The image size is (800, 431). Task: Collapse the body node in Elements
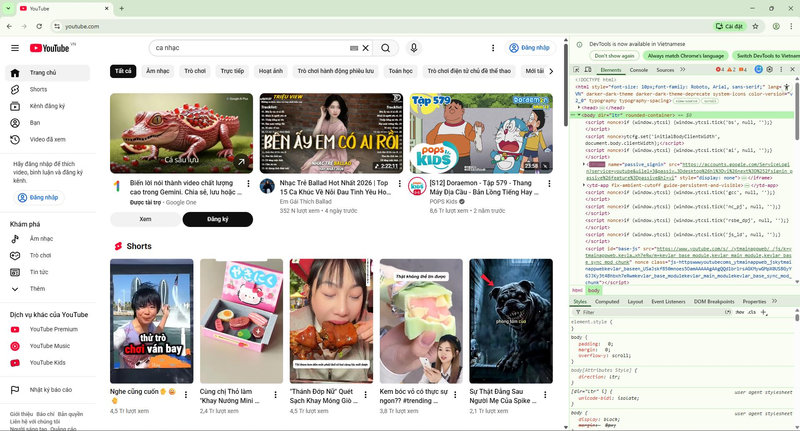(579, 115)
